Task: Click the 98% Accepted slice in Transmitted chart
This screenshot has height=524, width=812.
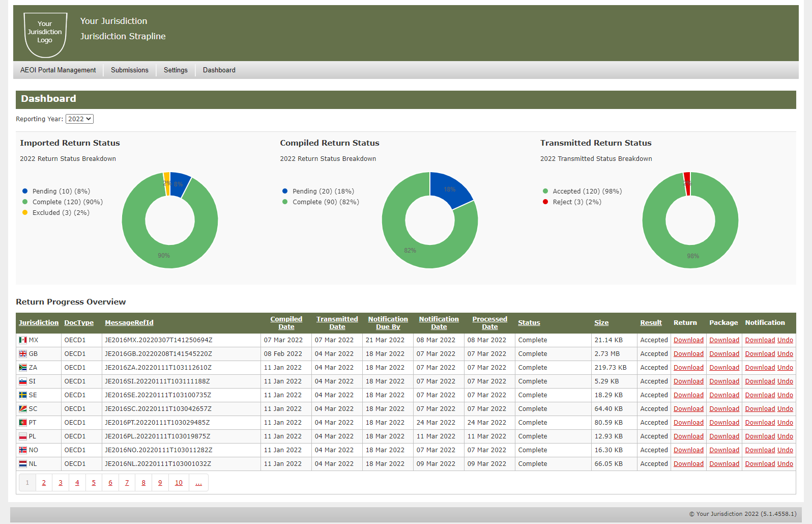Action: point(693,256)
